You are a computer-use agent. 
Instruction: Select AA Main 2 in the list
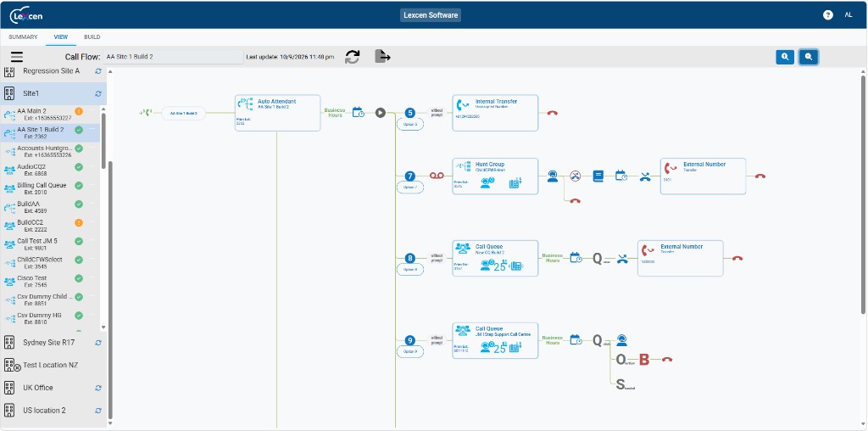(50, 115)
